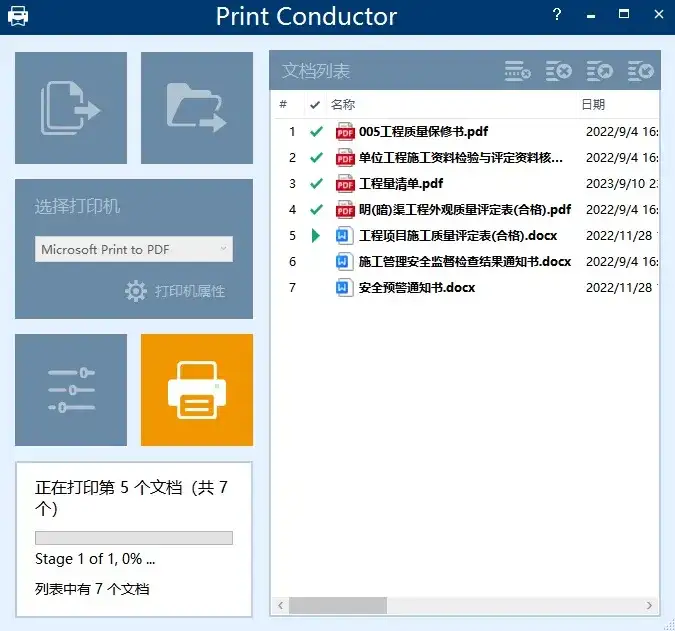The height and width of the screenshot is (631, 675).
Task: Click the 正在打印第 5 个文档 status text
Action: (x=131, y=498)
